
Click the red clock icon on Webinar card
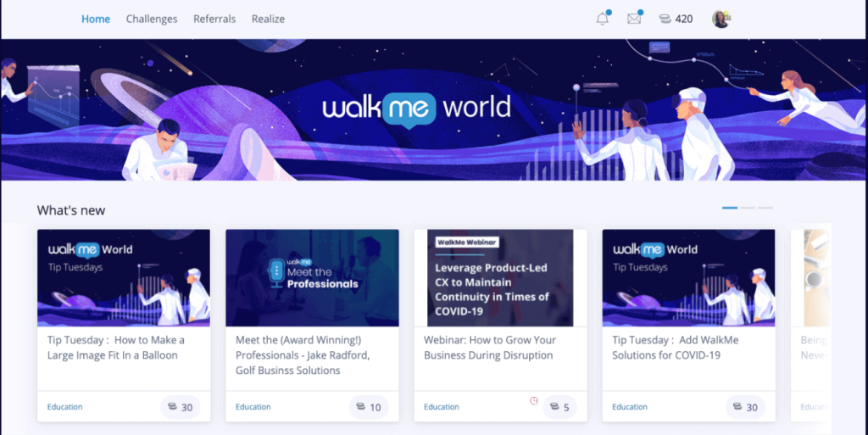pos(534,400)
